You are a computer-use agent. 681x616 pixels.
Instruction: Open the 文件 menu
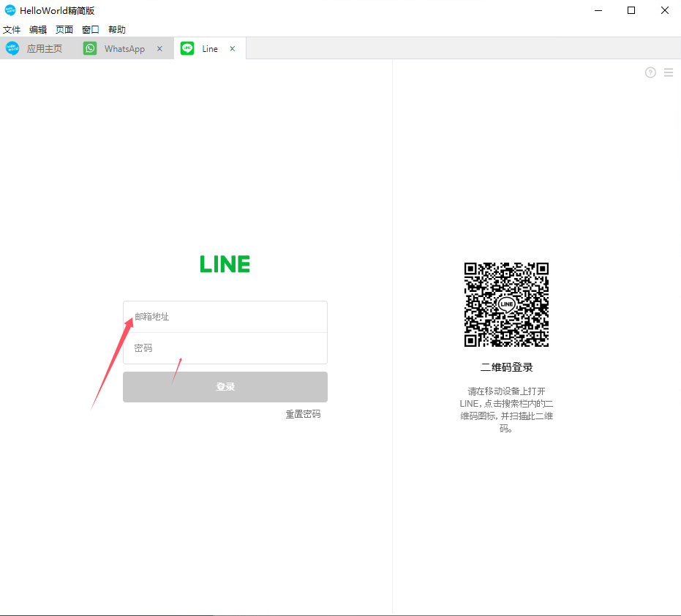12,29
